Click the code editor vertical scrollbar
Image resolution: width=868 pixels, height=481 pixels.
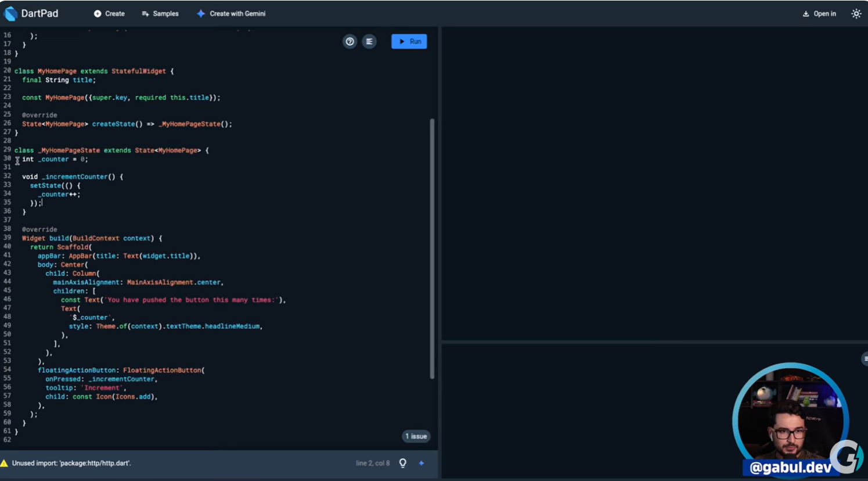tap(432, 249)
